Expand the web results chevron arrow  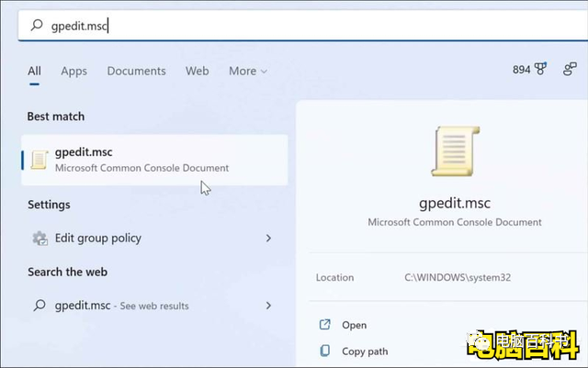point(268,306)
